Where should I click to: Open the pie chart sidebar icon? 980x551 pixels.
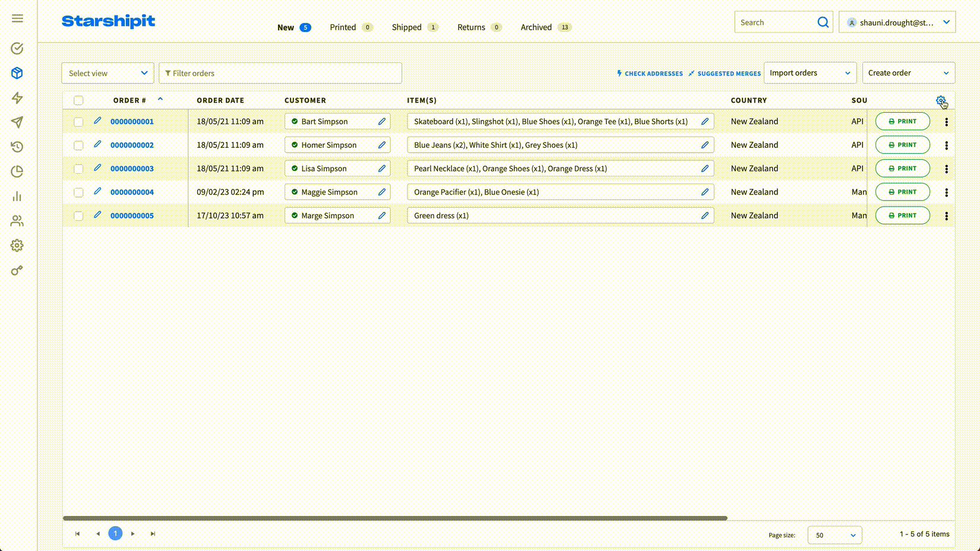point(17,172)
